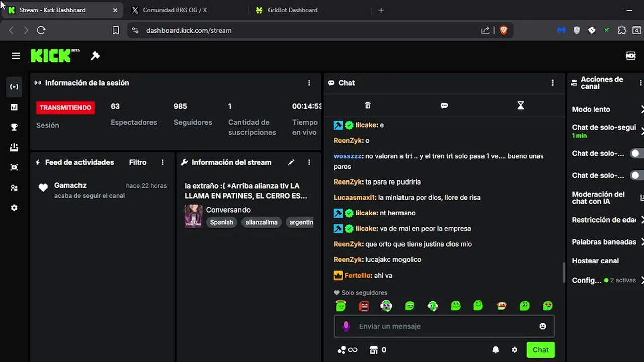This screenshot has height=362, width=644.
Task: Click the argentin tag
Action: 301,222
